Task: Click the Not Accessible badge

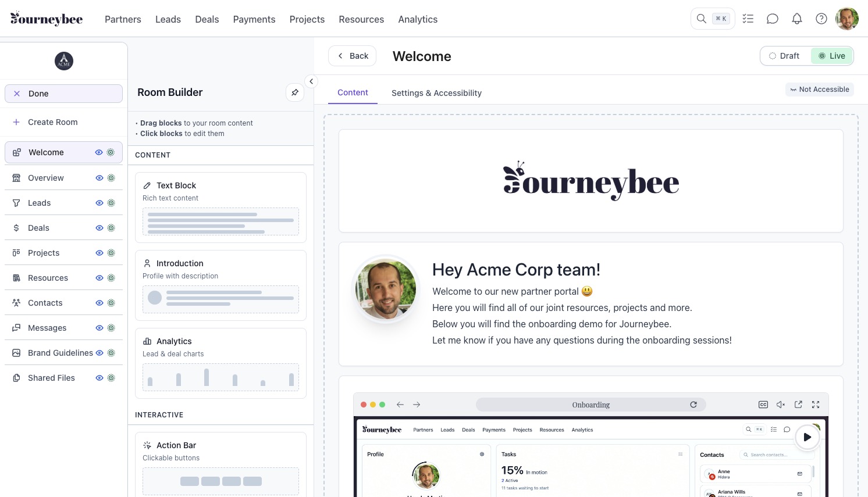Action: point(820,90)
